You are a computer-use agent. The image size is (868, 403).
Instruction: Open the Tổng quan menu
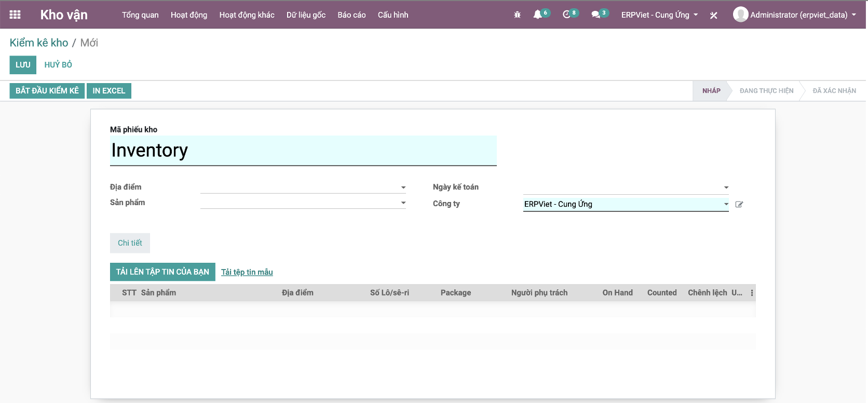pyautogui.click(x=140, y=15)
